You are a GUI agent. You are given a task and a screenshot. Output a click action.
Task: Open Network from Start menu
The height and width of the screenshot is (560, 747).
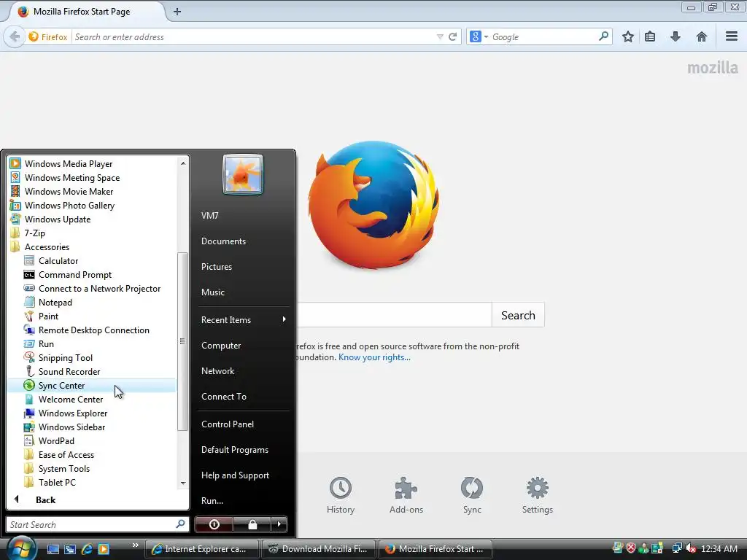[217, 371]
